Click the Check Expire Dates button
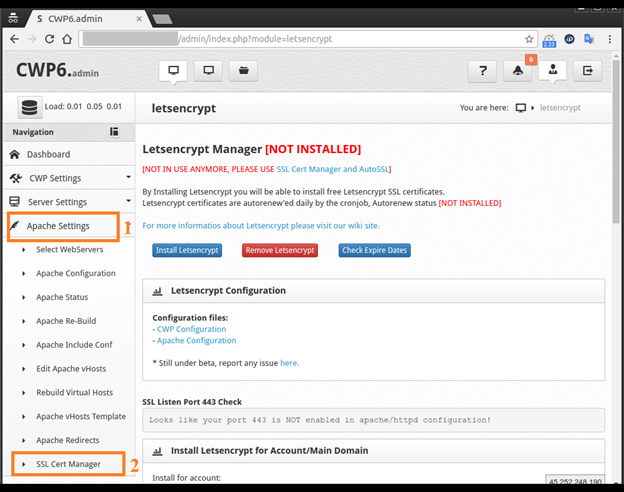This screenshot has width=624, height=492. tap(374, 250)
